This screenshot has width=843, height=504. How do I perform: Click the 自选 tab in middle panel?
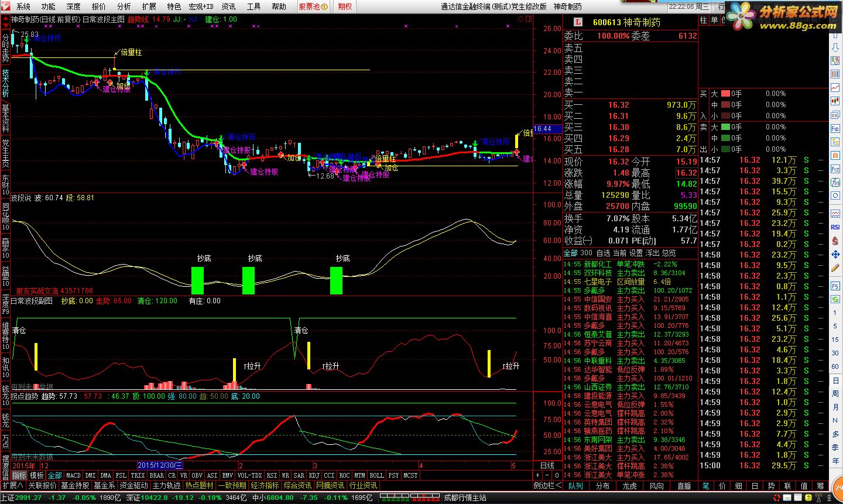tap(603, 253)
